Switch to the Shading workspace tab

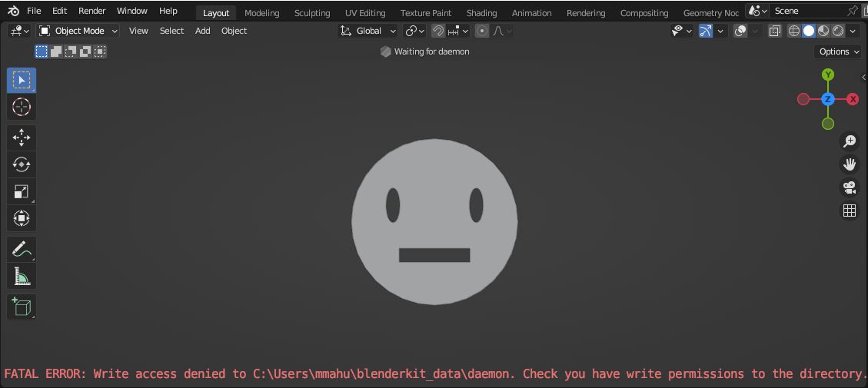click(481, 13)
